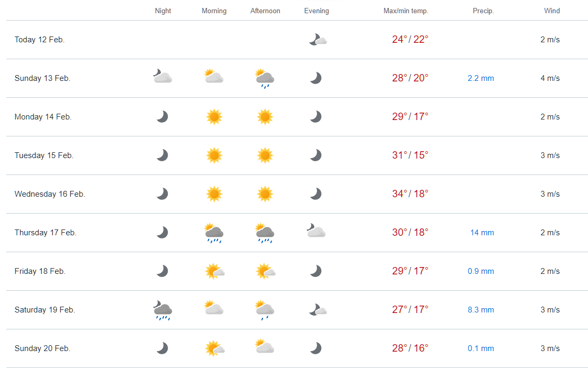
Task: Open Wednesday 16 Feb. forecast row
Action: tap(50, 194)
